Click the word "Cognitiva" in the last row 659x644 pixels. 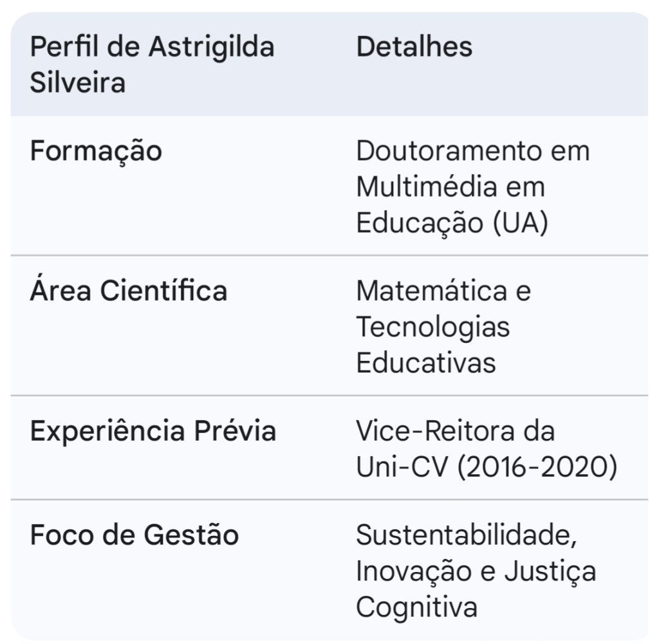click(x=416, y=607)
